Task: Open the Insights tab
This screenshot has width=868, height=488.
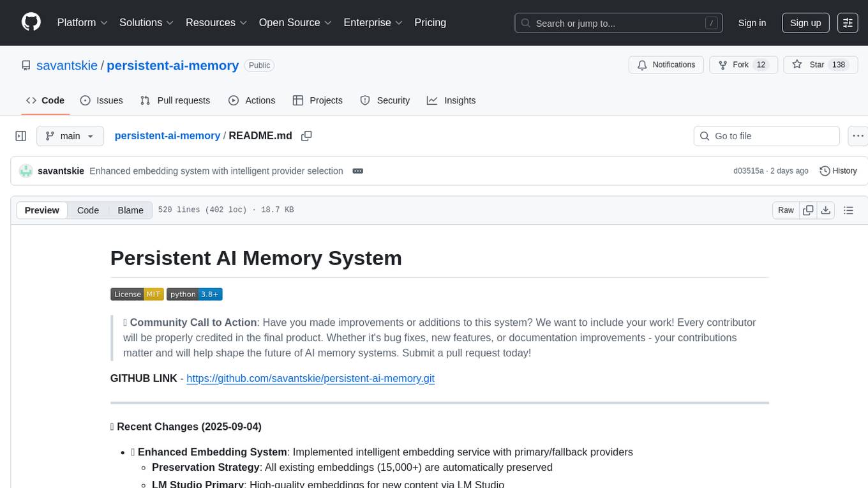Action: [451, 100]
